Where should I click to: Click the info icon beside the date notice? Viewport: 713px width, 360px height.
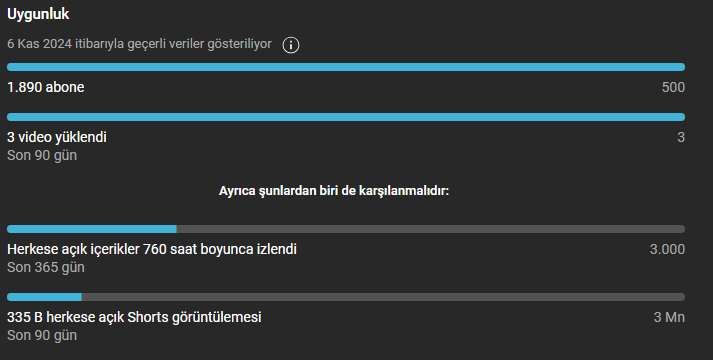click(291, 45)
